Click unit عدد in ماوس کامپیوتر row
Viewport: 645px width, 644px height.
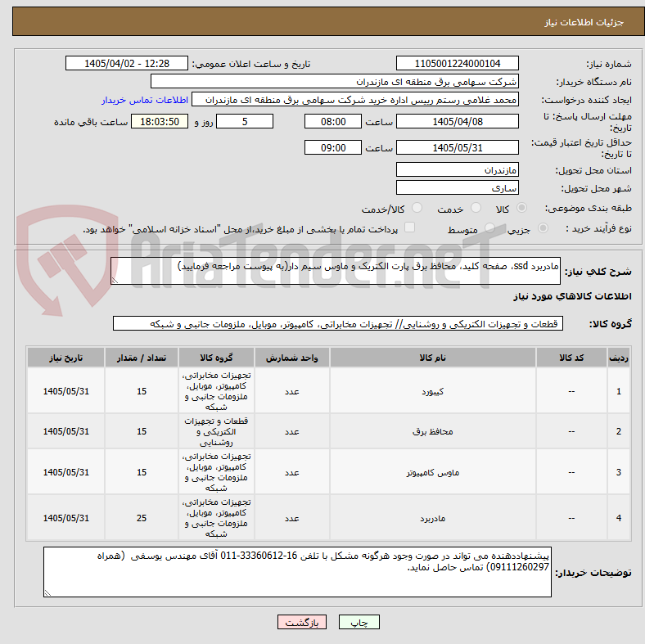[291, 471]
